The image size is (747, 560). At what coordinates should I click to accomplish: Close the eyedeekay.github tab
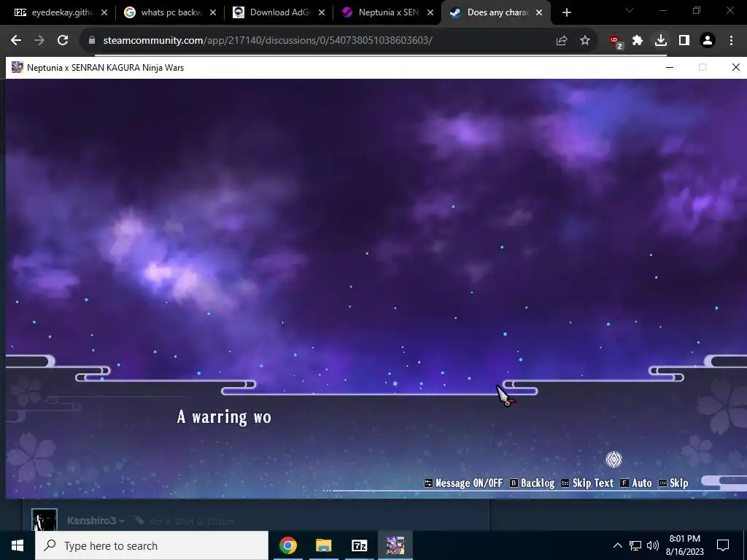pos(104,13)
